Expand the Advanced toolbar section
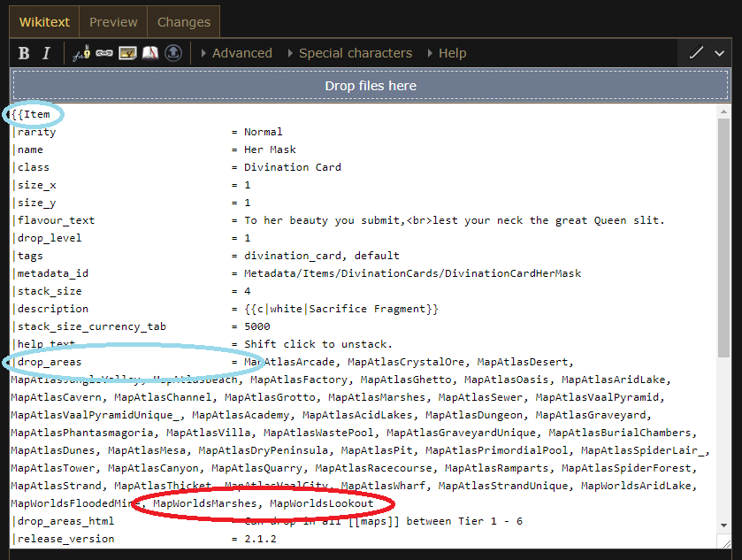This screenshot has height=560, width=742. click(x=237, y=53)
